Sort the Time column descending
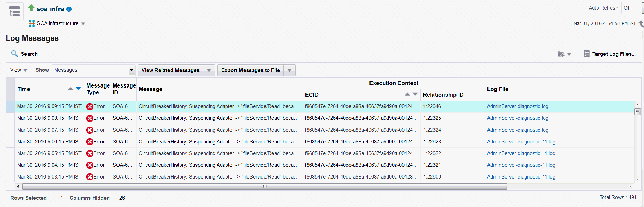 click(78, 89)
